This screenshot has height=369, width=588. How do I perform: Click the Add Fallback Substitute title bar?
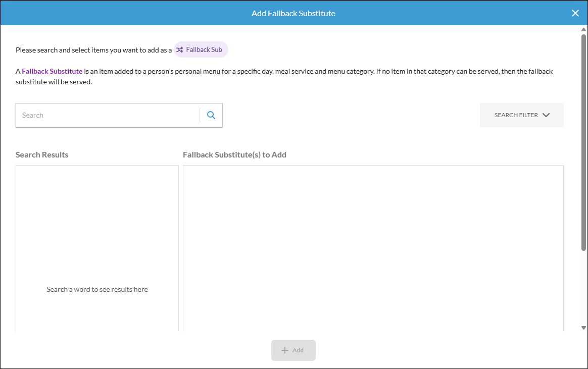point(293,13)
